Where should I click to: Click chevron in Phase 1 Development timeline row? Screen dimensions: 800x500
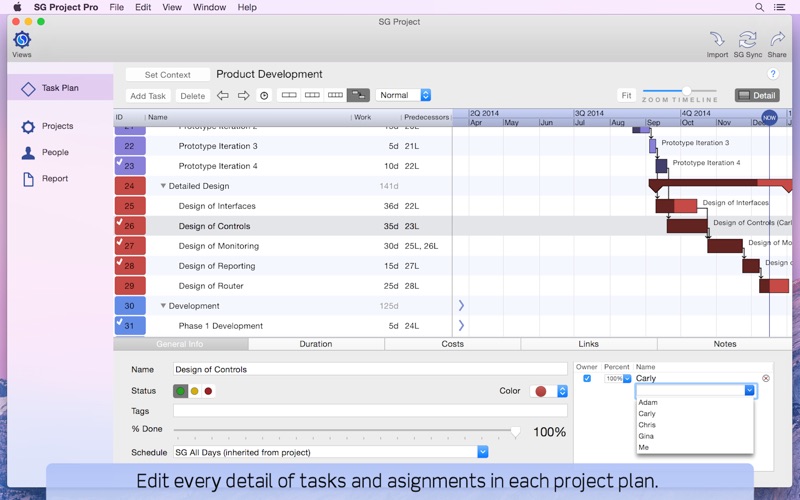(x=461, y=326)
